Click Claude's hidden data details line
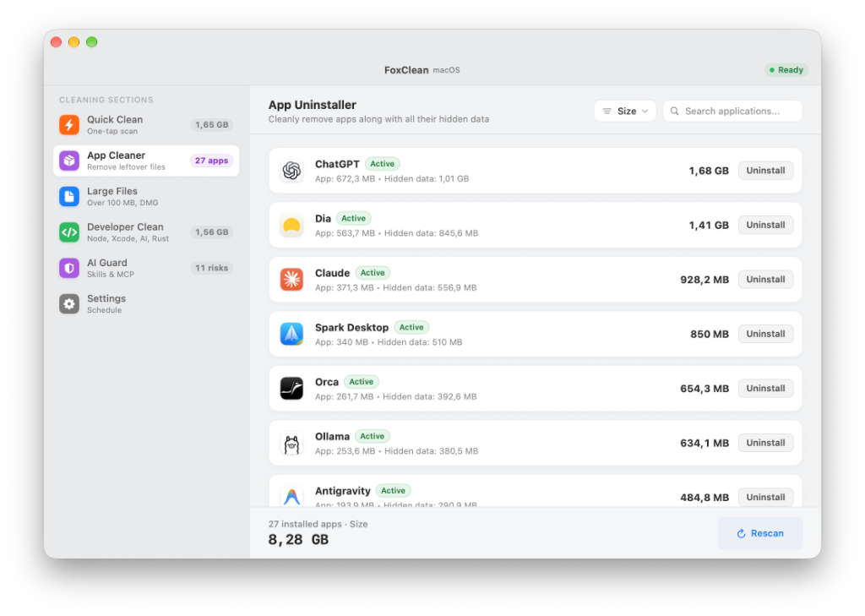865x616 pixels. (x=395, y=287)
